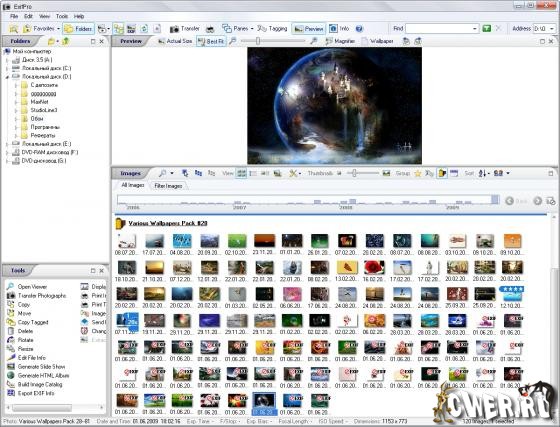Click the Info panel icon

click(339, 29)
